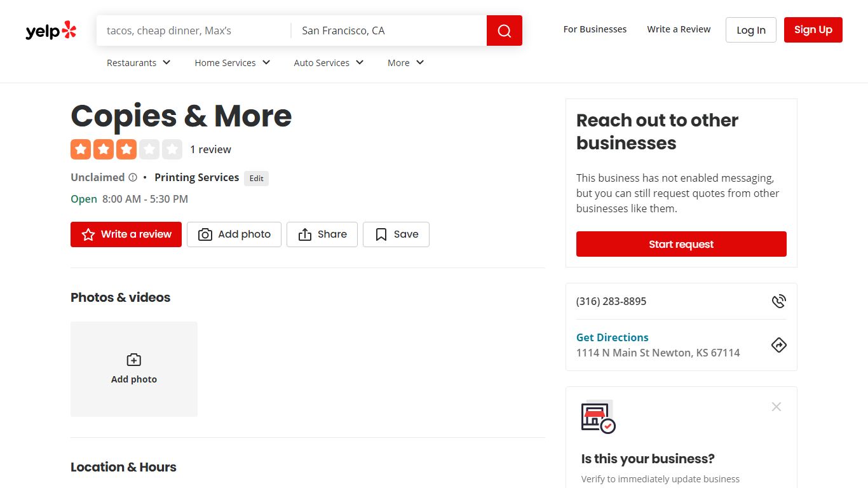868x488 pixels.
Task: Click the Unclaimed status label
Action: tap(97, 177)
